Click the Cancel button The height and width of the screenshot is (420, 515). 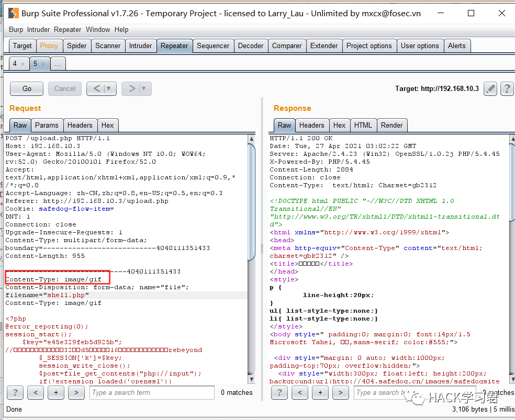(65, 88)
